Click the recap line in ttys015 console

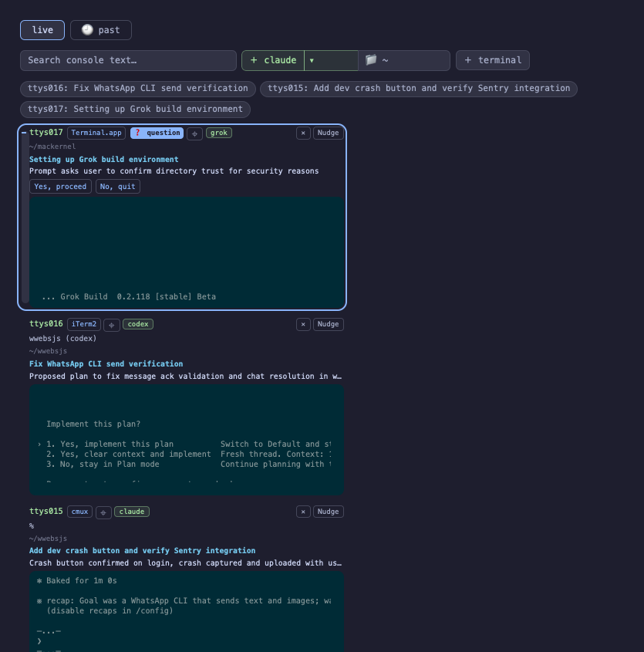(x=184, y=601)
